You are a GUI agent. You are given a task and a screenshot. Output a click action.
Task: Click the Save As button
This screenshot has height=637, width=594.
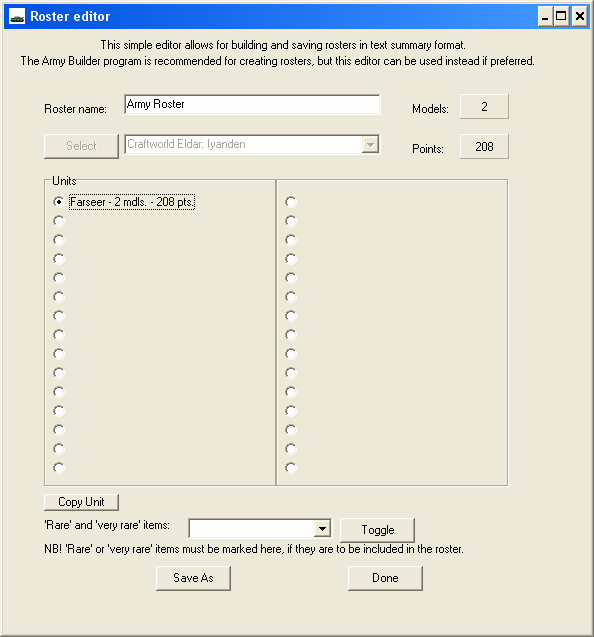[x=193, y=578]
